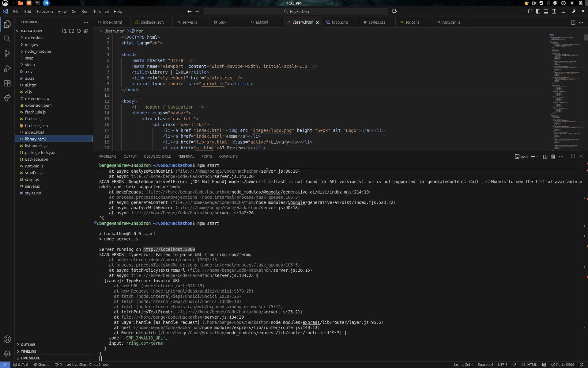Kill the terminal with the trash icon
The width and height of the screenshot is (588, 368).
[553, 157]
